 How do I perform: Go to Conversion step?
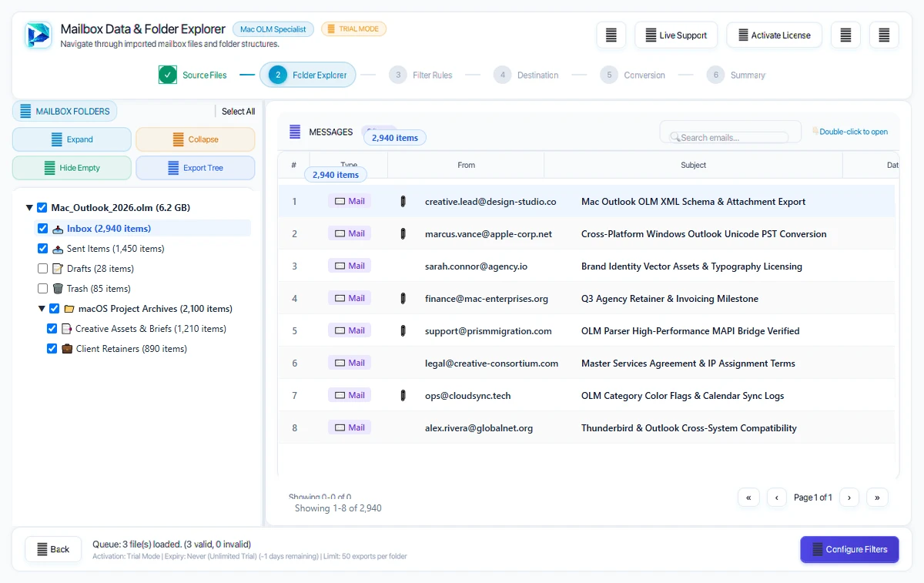click(x=633, y=75)
